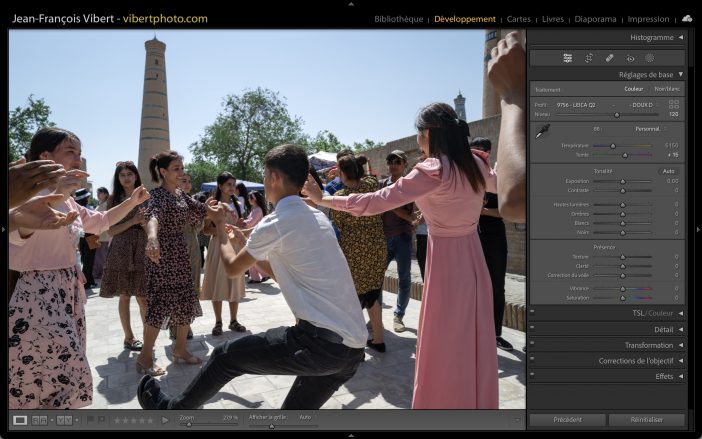Pick the white balance eyedropper
The image size is (702, 439).
coord(543,130)
